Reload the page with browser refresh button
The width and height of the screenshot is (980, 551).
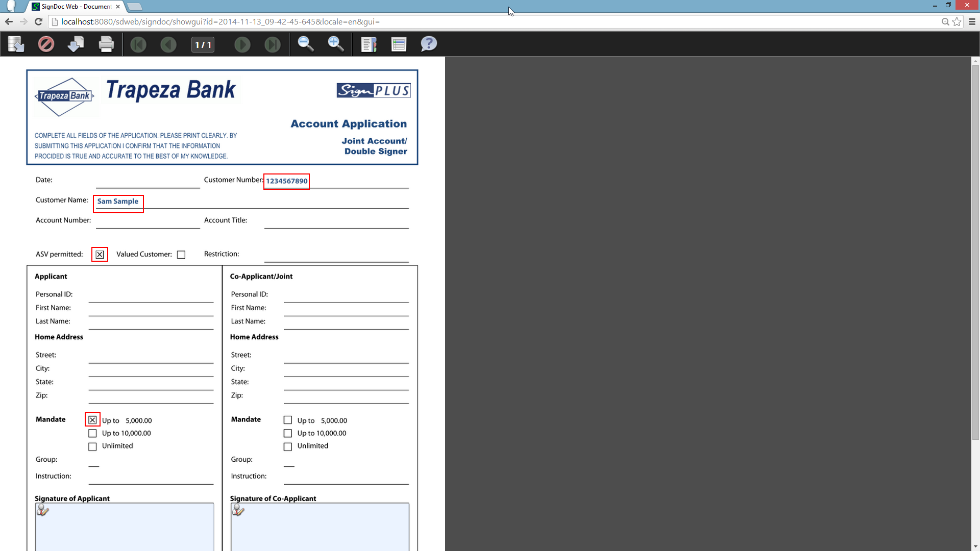(38, 21)
